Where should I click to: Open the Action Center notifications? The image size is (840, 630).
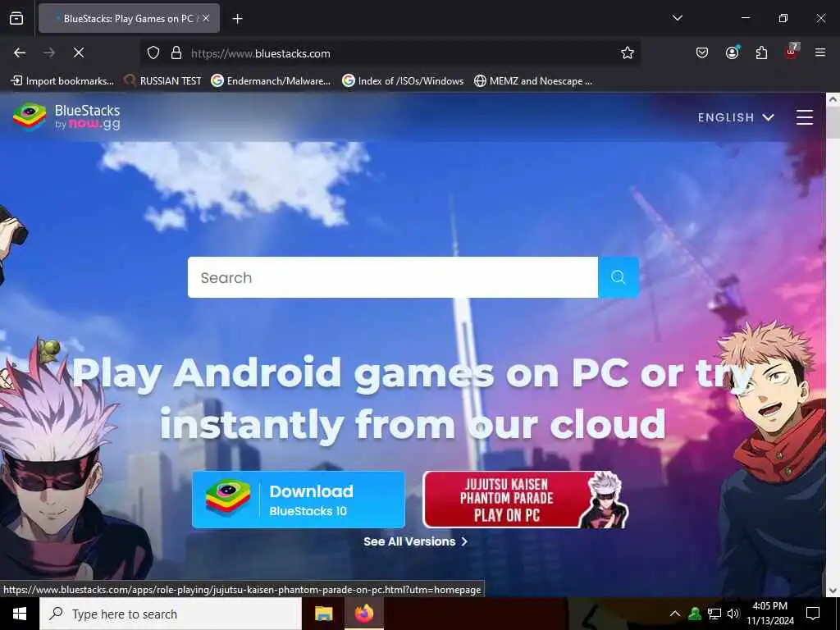(813, 614)
